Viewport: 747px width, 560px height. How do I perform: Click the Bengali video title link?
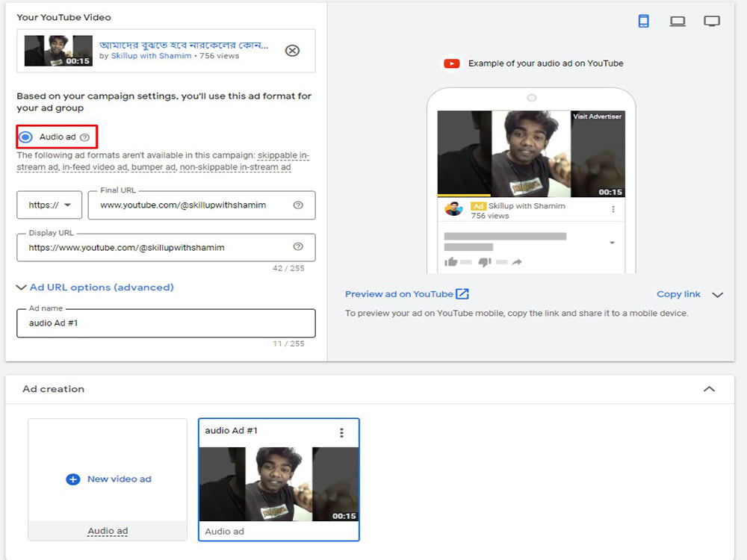pyautogui.click(x=184, y=45)
